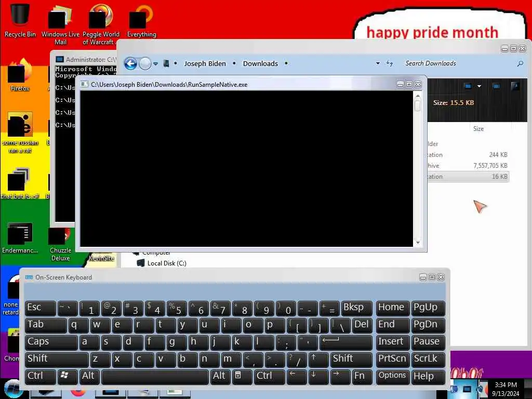
Task: Click the Administrator command prompt title bar
Action: 86,59
